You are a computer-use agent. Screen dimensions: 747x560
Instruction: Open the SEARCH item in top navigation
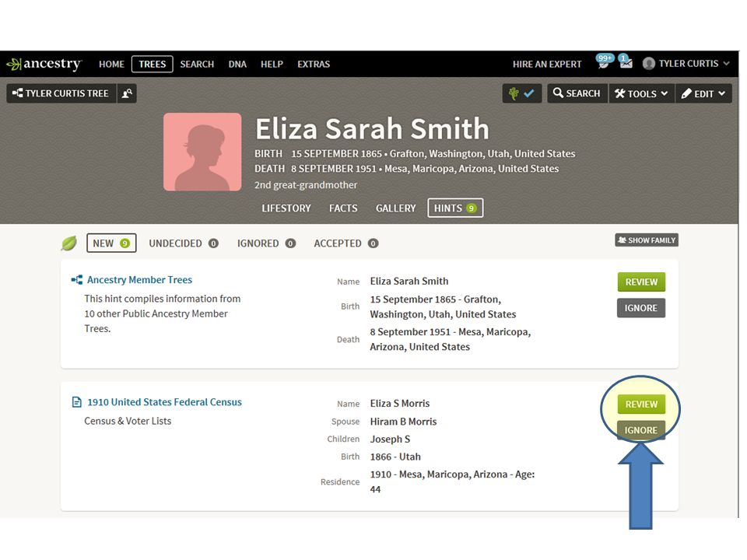click(197, 65)
